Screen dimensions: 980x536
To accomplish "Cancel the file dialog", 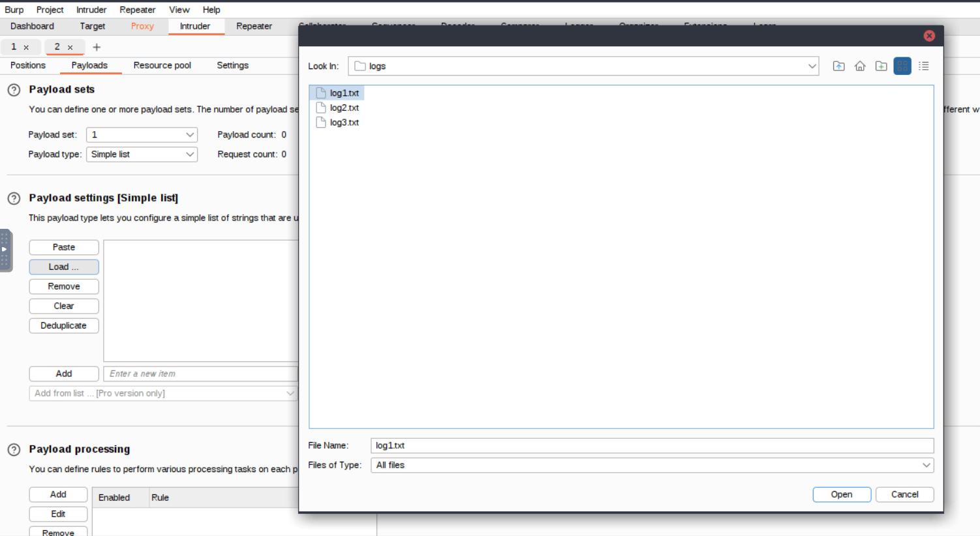I will click(904, 494).
